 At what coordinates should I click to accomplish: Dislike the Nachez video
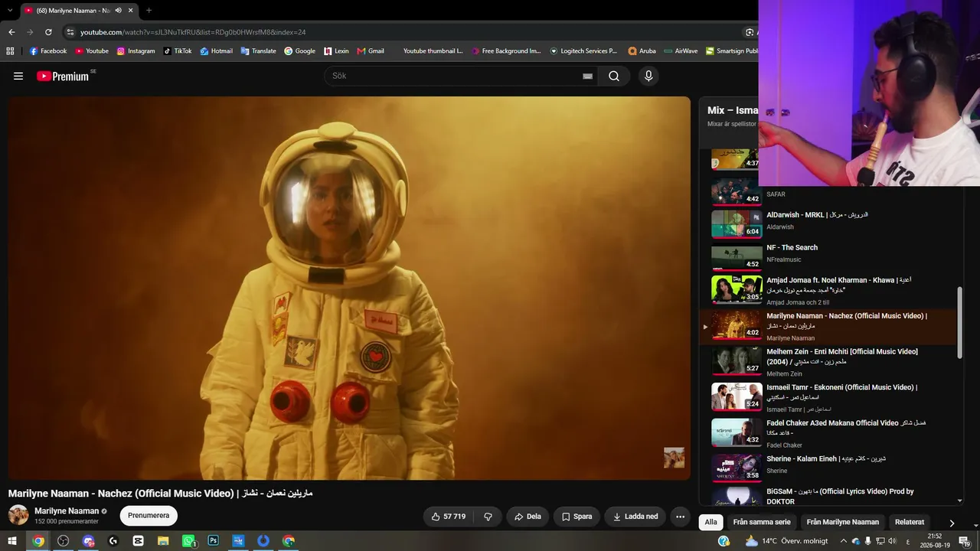[x=488, y=517]
